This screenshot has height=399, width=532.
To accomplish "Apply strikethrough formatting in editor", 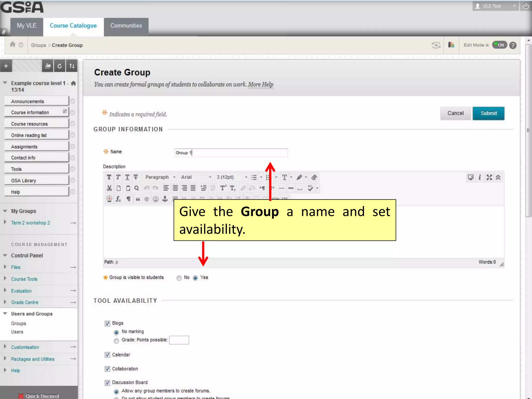I will click(136, 177).
